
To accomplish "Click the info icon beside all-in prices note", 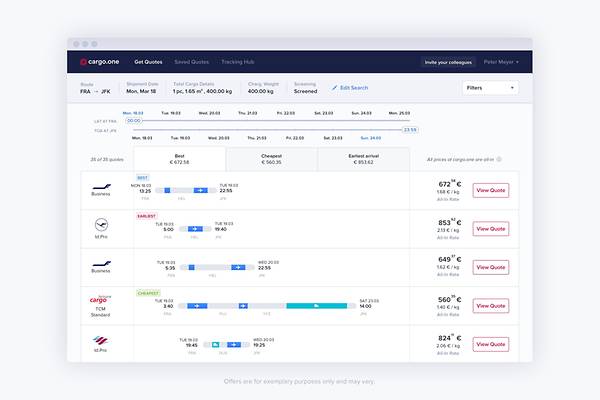I will [x=499, y=159].
